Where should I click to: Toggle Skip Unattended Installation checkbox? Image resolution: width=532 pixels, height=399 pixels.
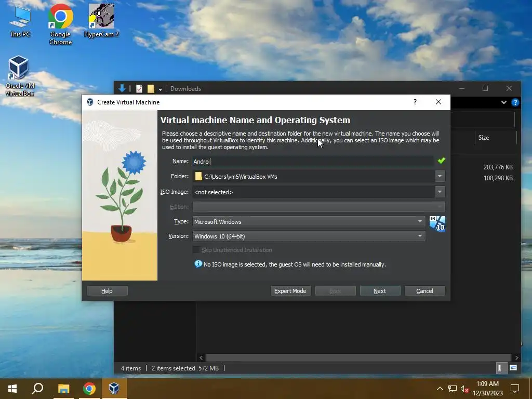pos(196,250)
